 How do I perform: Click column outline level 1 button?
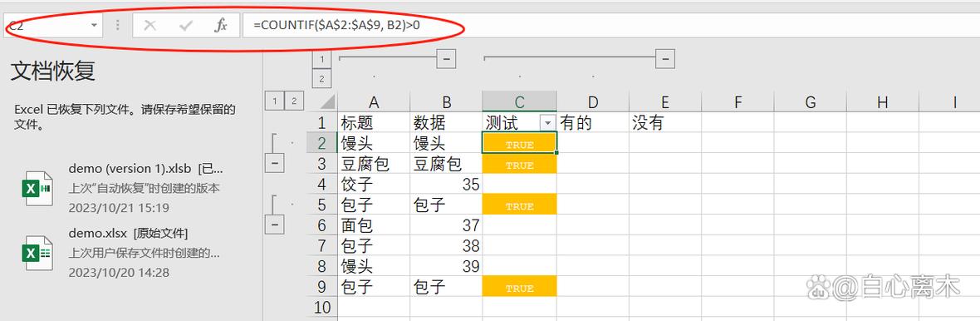(x=321, y=59)
